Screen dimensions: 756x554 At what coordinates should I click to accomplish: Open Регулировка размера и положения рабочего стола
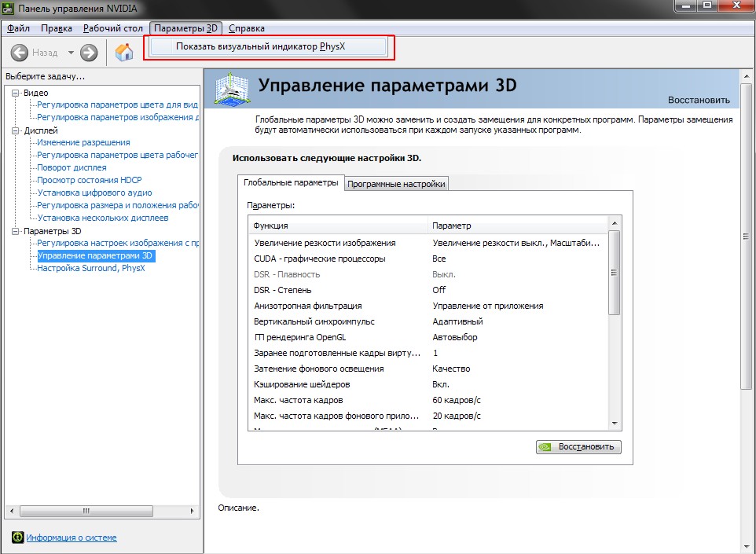tap(117, 205)
